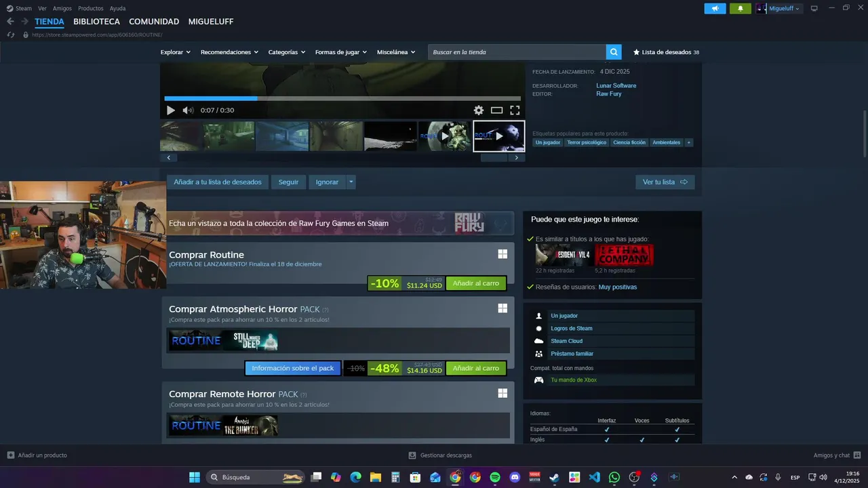Open the Lethal Company game capsule
The width and height of the screenshot is (868, 488).
625,255
